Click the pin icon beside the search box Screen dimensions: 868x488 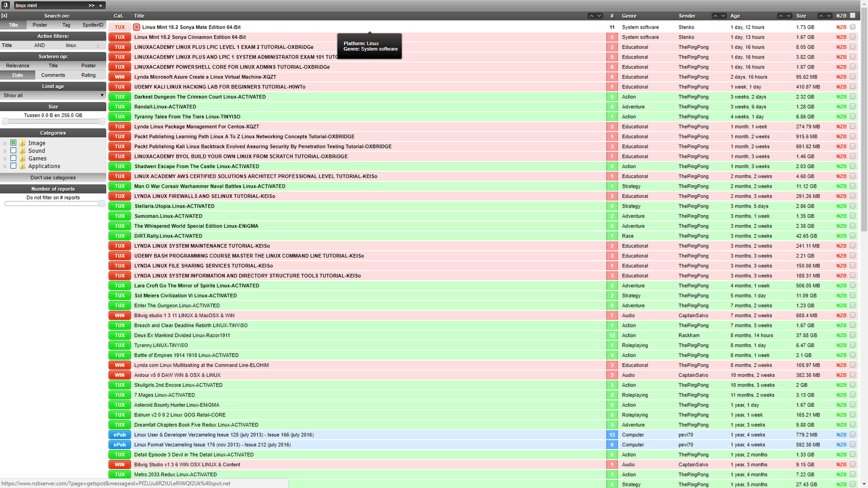pyautogui.click(x=5, y=5)
